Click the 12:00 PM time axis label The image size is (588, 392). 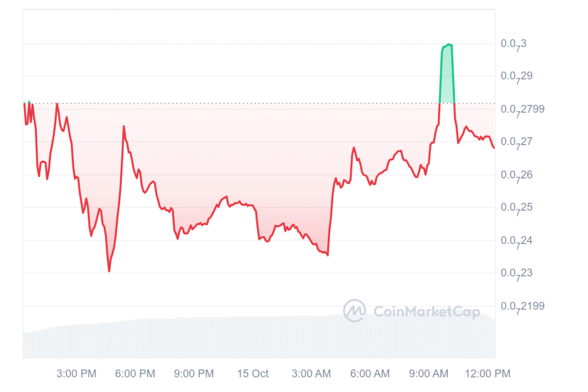tap(489, 374)
